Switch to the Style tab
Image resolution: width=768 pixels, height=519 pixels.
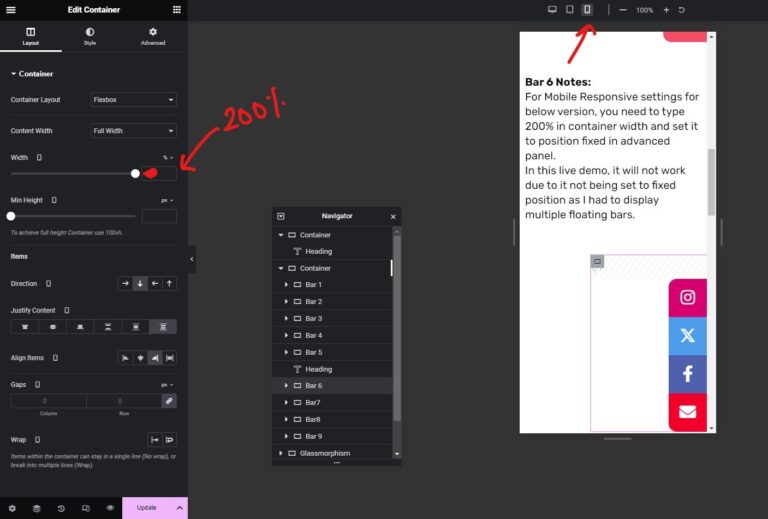90,37
